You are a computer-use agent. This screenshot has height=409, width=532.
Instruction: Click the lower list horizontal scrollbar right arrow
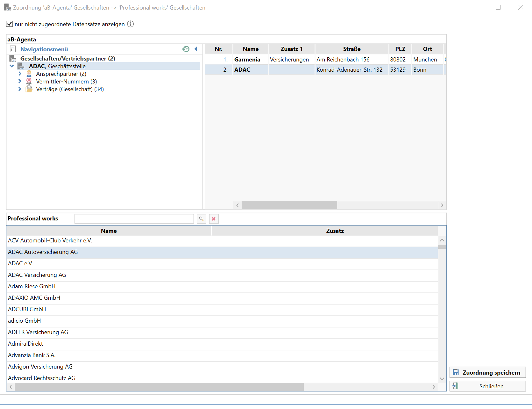point(434,387)
